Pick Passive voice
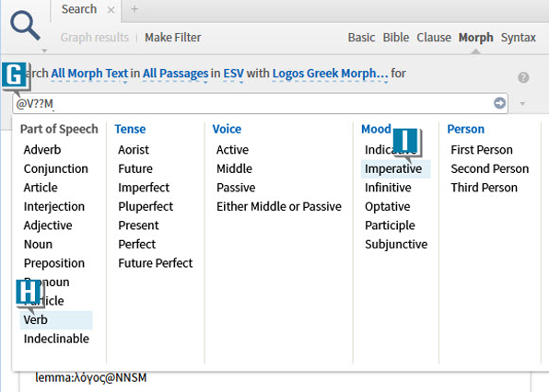Image resolution: width=549 pixels, height=392 pixels. [x=236, y=188]
